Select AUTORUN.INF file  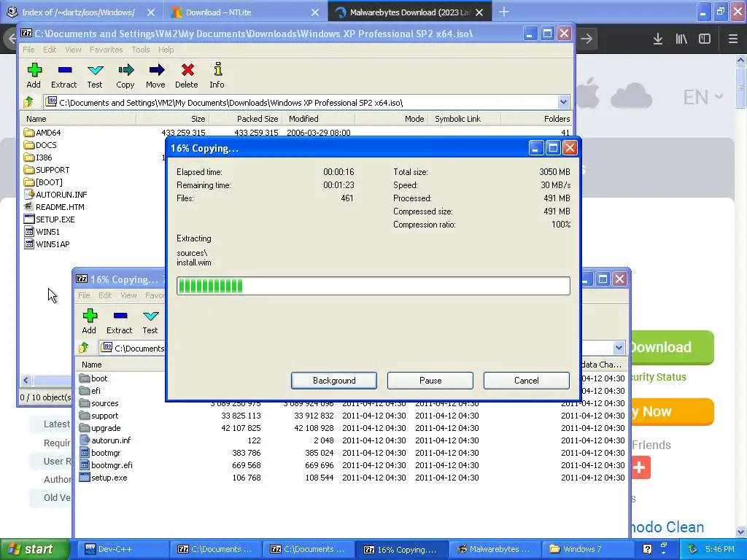[x=55, y=194]
